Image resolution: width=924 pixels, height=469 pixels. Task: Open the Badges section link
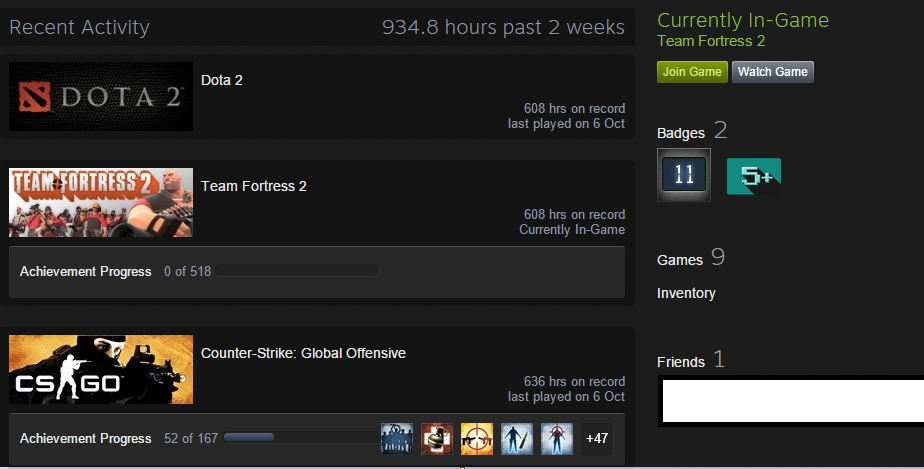(681, 133)
